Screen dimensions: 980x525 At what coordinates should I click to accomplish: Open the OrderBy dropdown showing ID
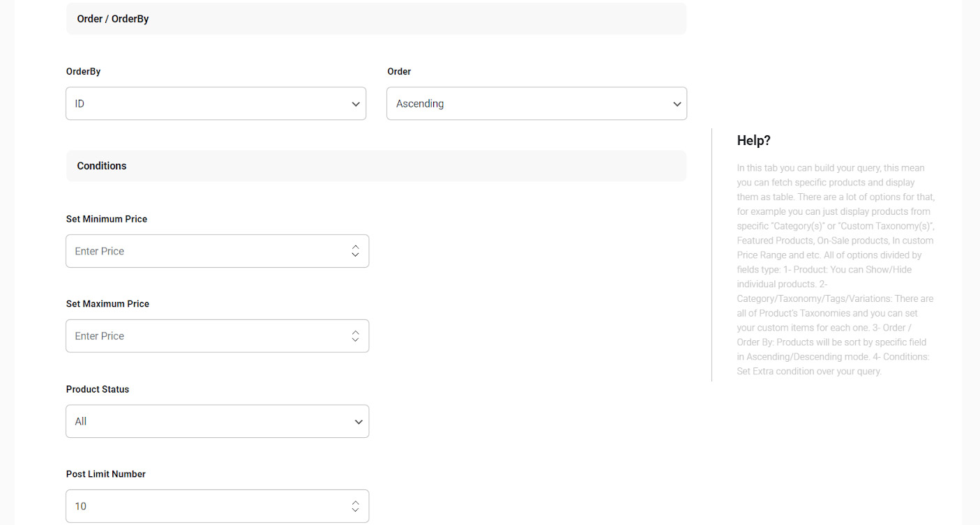click(216, 103)
